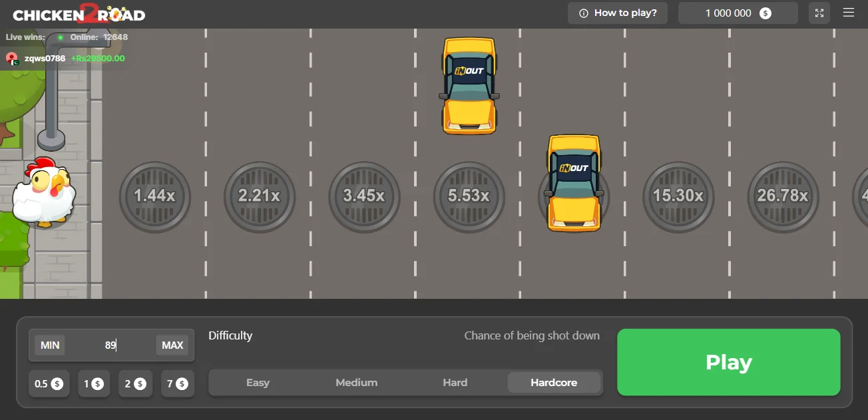Click the white chicken character

tap(43, 192)
